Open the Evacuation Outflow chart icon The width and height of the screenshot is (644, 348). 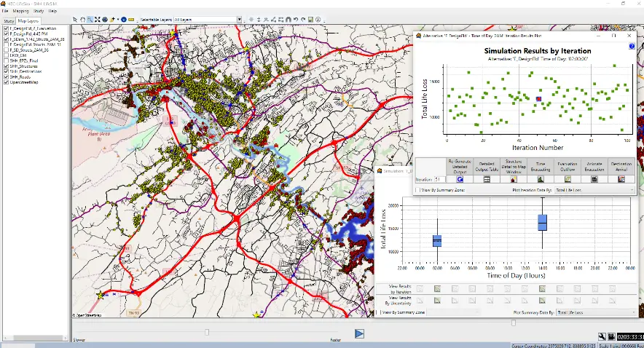tap(568, 178)
